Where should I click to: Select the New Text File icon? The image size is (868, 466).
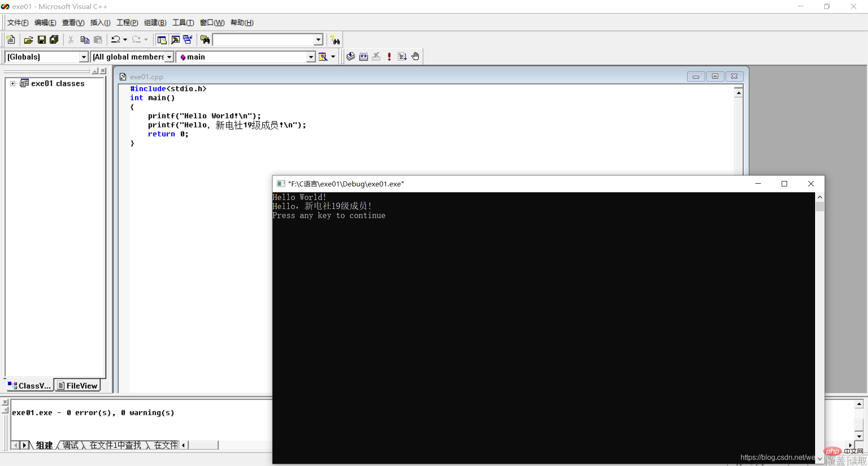pyautogui.click(x=10, y=39)
